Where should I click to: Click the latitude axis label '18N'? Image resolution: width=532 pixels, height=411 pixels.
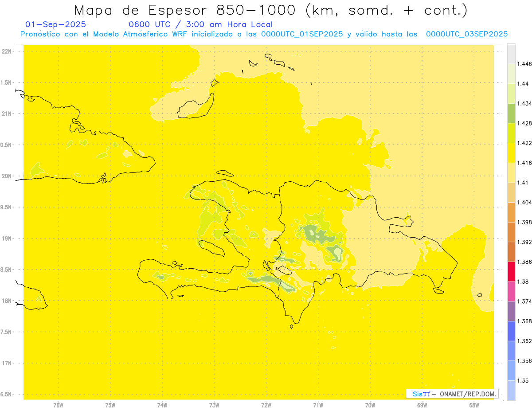[x=7, y=301]
